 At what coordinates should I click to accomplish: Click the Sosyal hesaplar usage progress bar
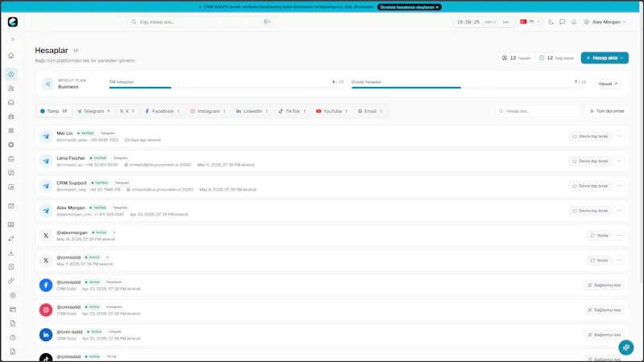[469, 88]
